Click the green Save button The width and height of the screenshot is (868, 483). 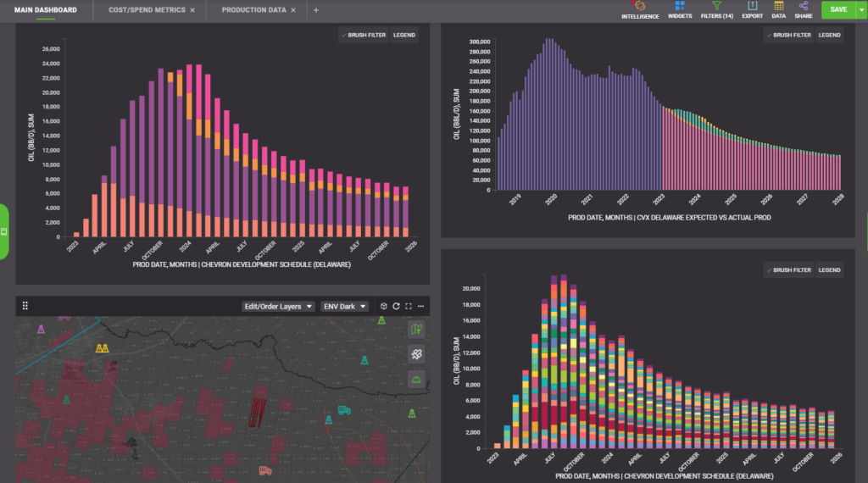click(x=837, y=10)
